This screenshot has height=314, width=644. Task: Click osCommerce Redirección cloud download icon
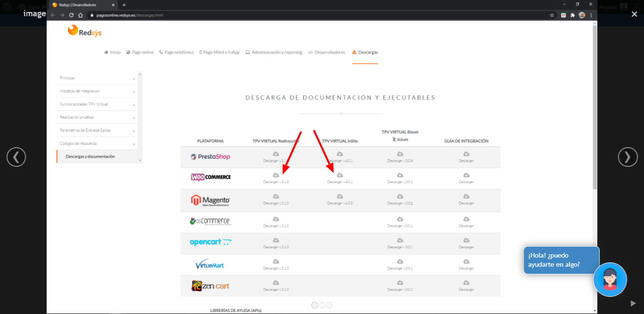276,219
